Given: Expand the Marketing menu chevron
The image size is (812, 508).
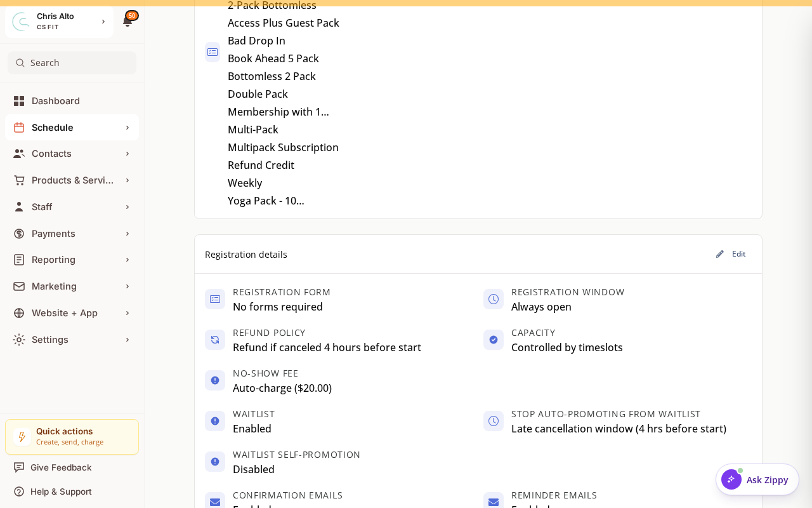Looking at the screenshot, I should (x=128, y=286).
